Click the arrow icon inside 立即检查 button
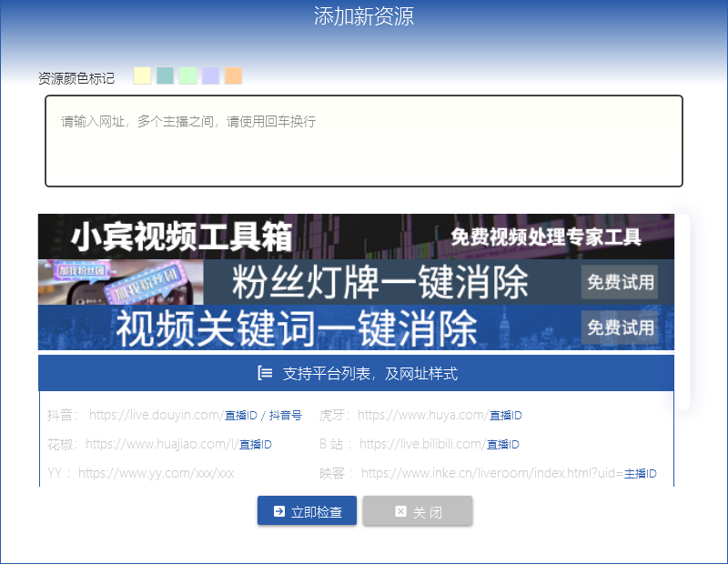Viewport: 728px width, 564px height. 278,510
